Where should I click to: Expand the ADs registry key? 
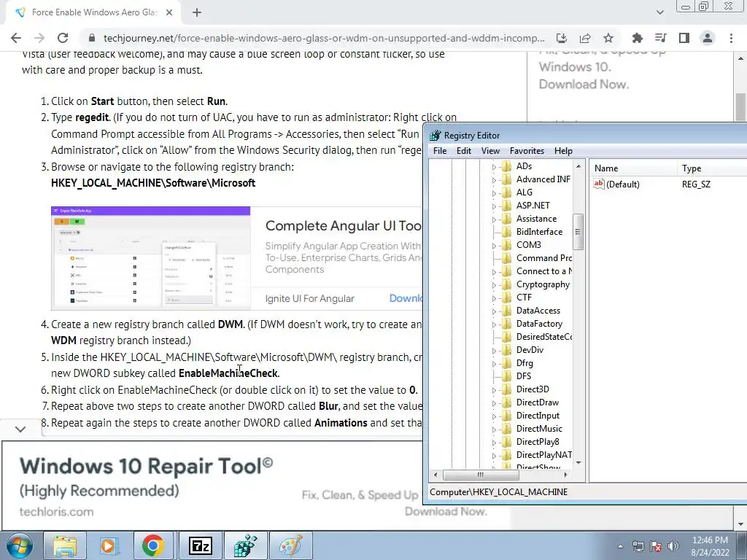[x=494, y=167]
